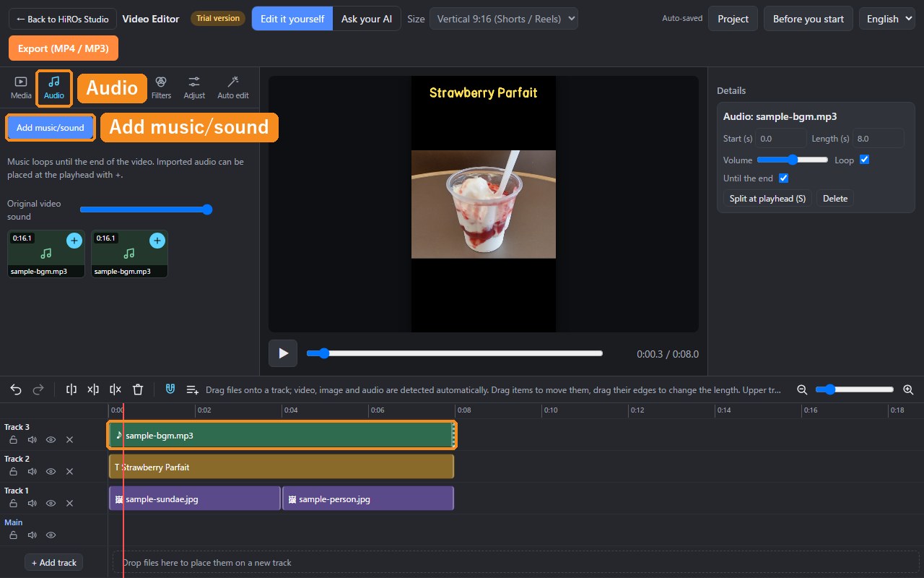Mute Track 1 using its speaker icon
The height and width of the screenshot is (578, 924).
pyautogui.click(x=32, y=503)
